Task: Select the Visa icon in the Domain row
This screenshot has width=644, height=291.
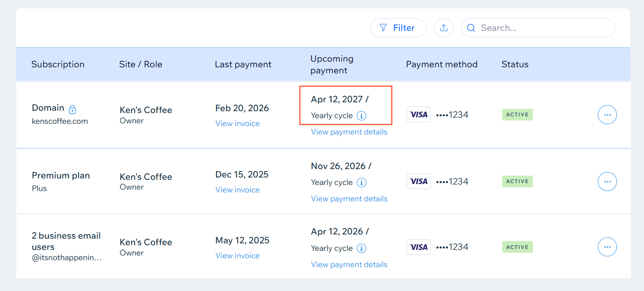Action: point(419,114)
